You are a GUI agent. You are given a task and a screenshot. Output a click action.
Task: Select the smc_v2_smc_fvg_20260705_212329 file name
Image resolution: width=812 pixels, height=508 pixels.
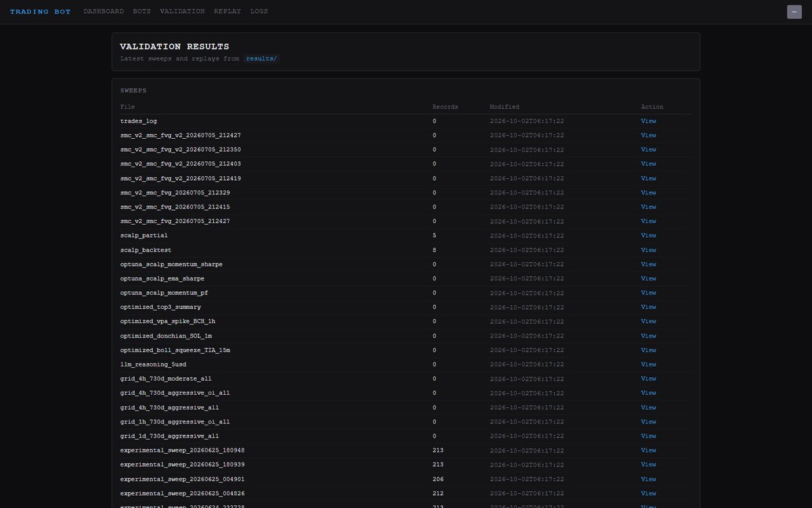(x=175, y=193)
